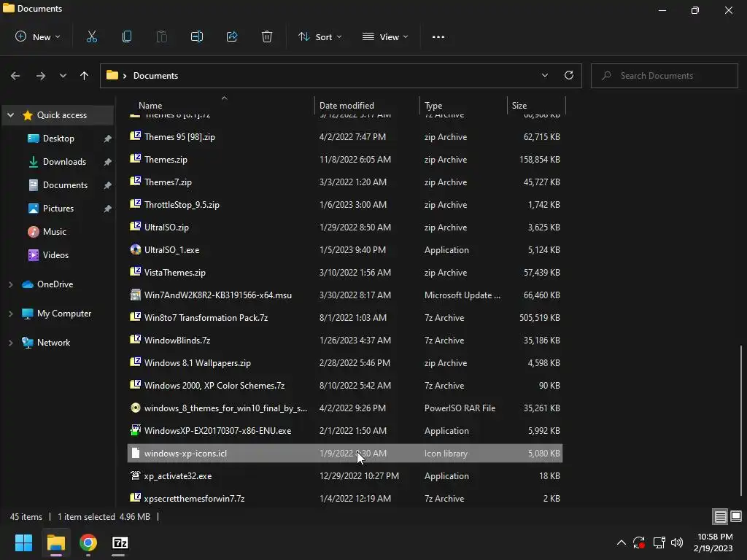Select VistaThemes.zip file
The image size is (747, 560).
click(345, 273)
